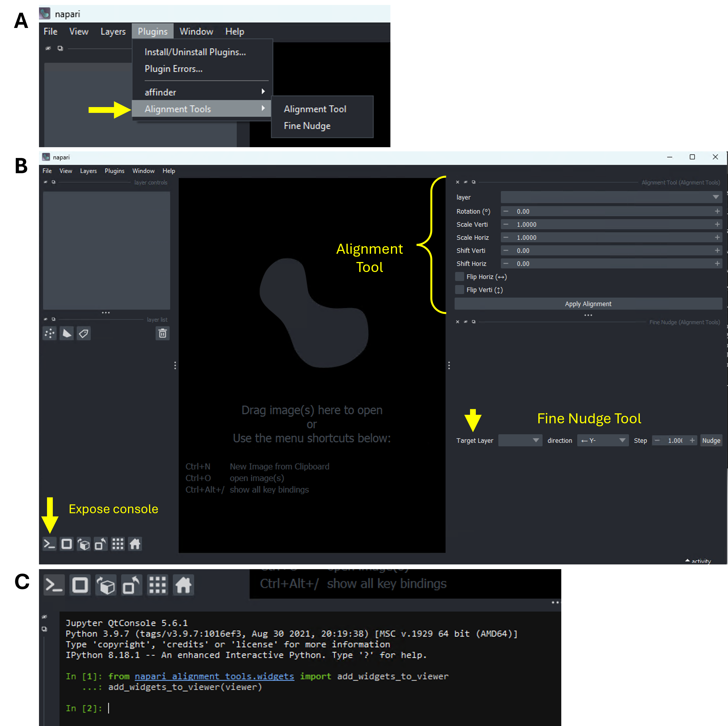Click the Step value field
This screenshot has width=728, height=726.
pos(674,440)
